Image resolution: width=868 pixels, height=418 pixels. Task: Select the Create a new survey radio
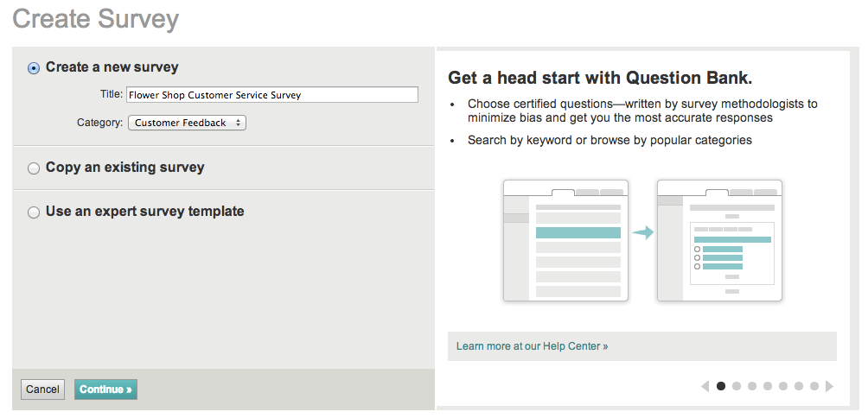click(34, 68)
